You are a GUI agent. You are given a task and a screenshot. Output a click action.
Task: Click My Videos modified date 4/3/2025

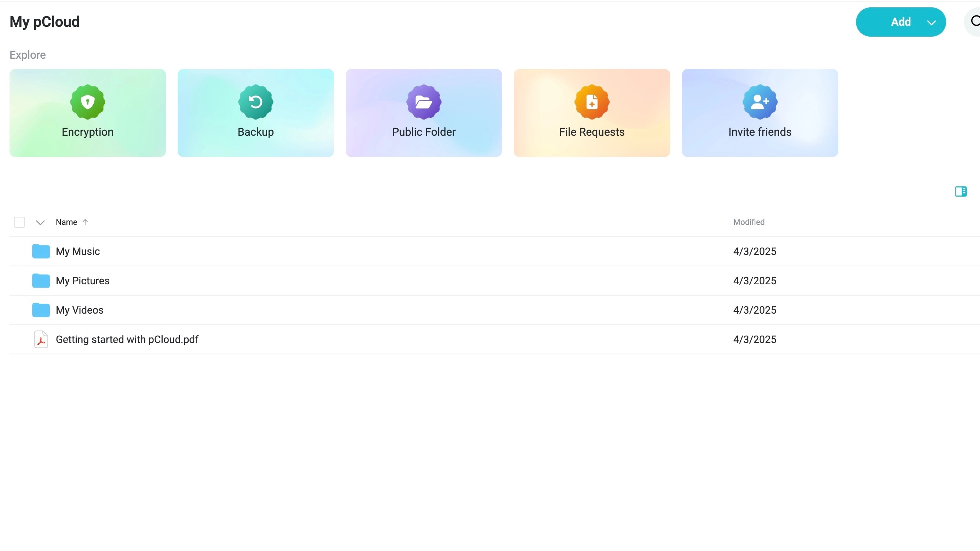pyautogui.click(x=755, y=310)
